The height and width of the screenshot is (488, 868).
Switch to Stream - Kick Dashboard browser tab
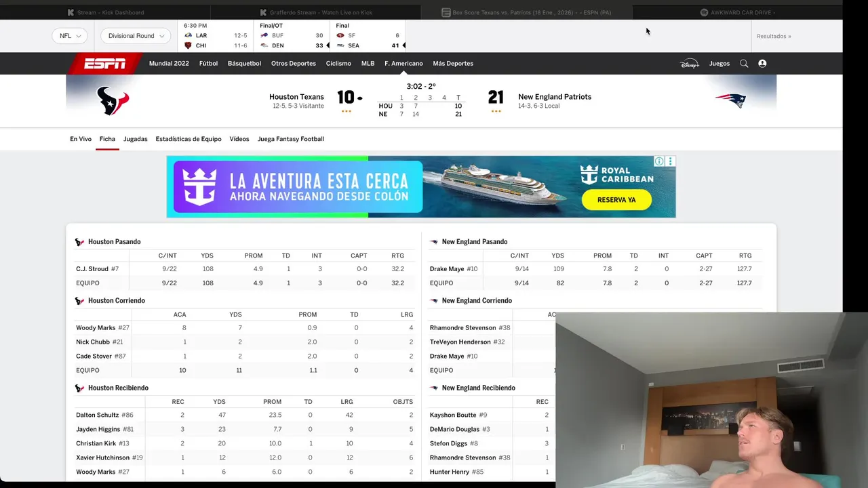click(106, 12)
